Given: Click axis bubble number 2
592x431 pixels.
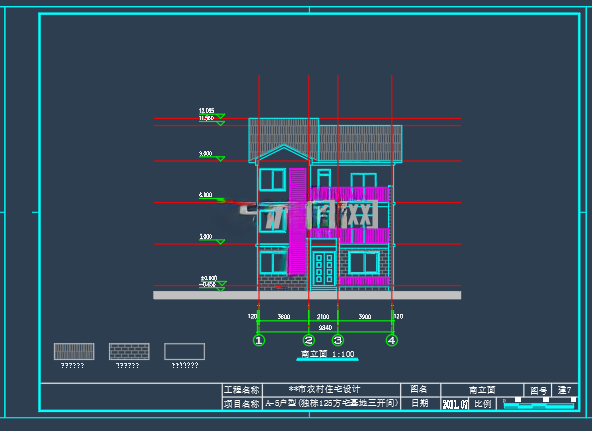Looking at the screenshot, I should (x=309, y=340).
